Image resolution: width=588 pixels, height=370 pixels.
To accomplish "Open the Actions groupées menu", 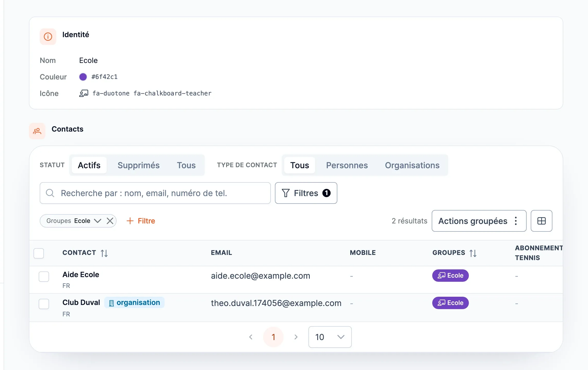I will click(479, 221).
